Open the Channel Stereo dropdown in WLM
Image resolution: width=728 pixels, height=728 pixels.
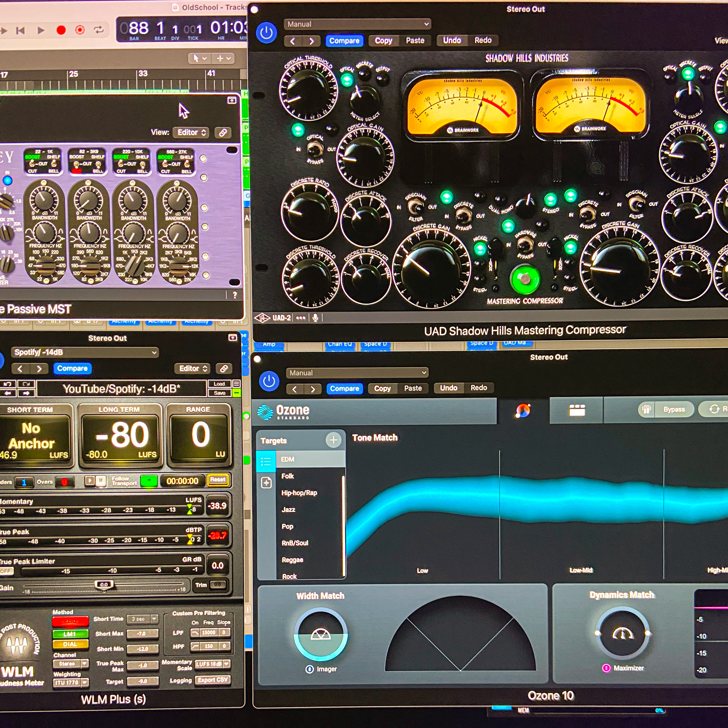71,664
